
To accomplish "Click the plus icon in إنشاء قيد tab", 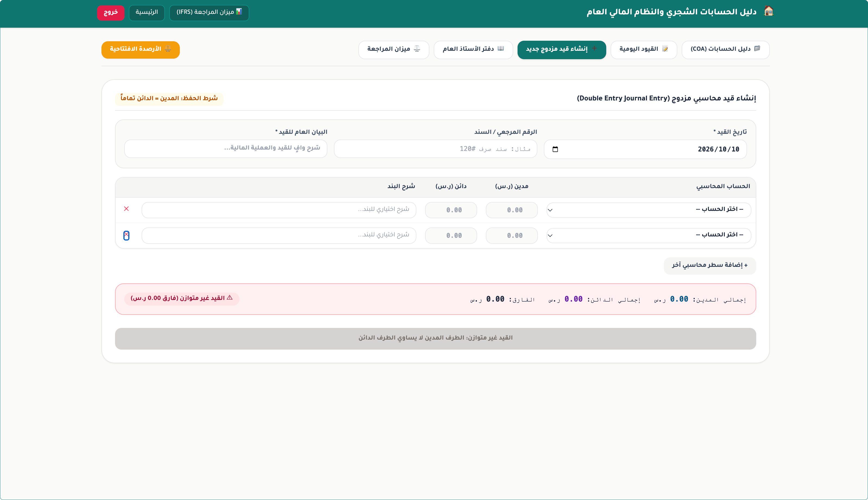I will pos(594,48).
